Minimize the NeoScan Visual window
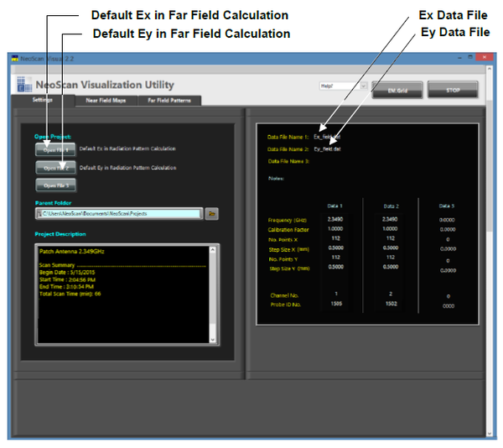Screen dimensions: 503x448 click(x=459, y=57)
